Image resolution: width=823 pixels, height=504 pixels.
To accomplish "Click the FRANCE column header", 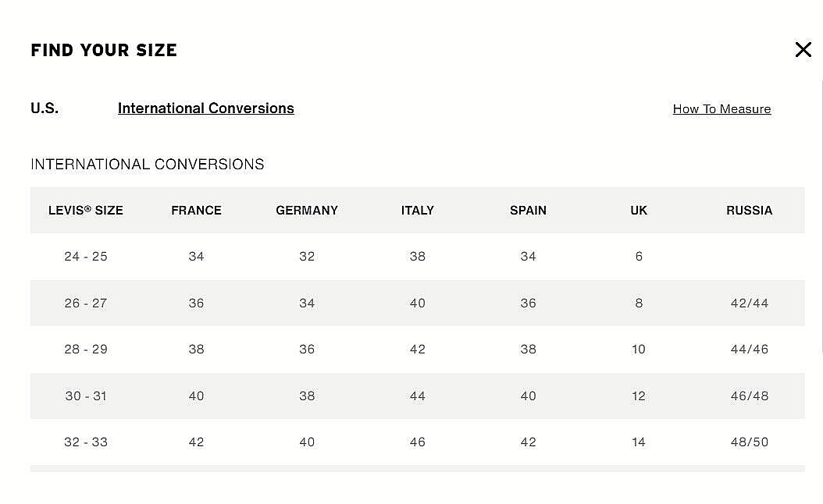I will point(196,211).
